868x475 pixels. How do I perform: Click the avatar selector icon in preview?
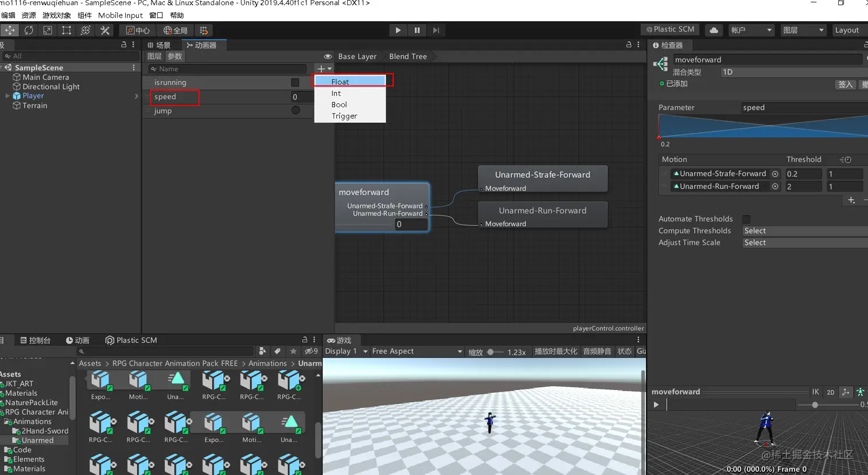point(860,392)
